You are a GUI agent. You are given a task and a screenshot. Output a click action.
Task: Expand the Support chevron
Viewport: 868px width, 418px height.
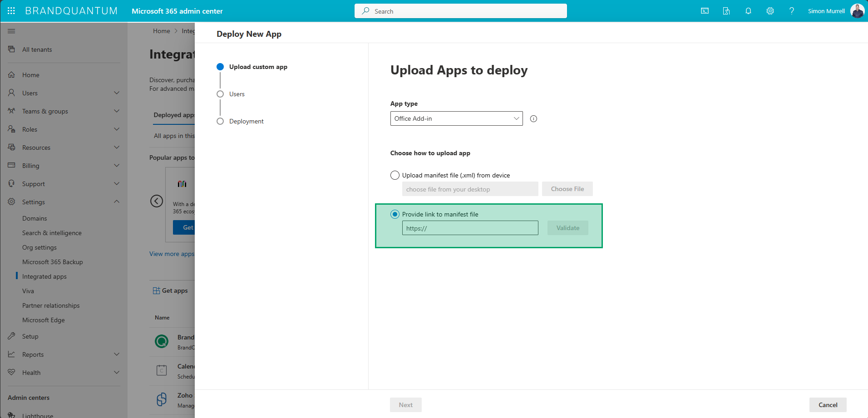117,183
